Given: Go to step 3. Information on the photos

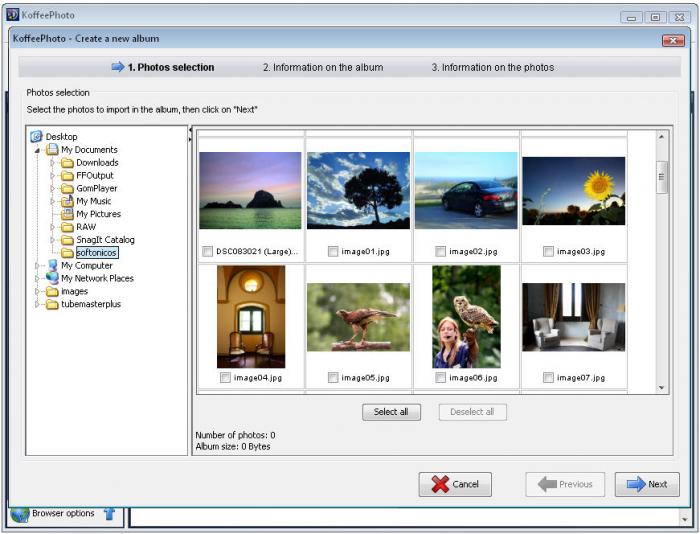Looking at the screenshot, I should pos(492,67).
